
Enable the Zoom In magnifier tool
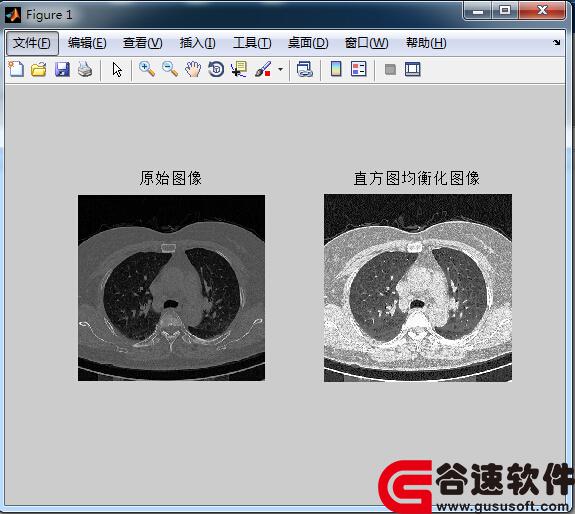tap(147, 69)
